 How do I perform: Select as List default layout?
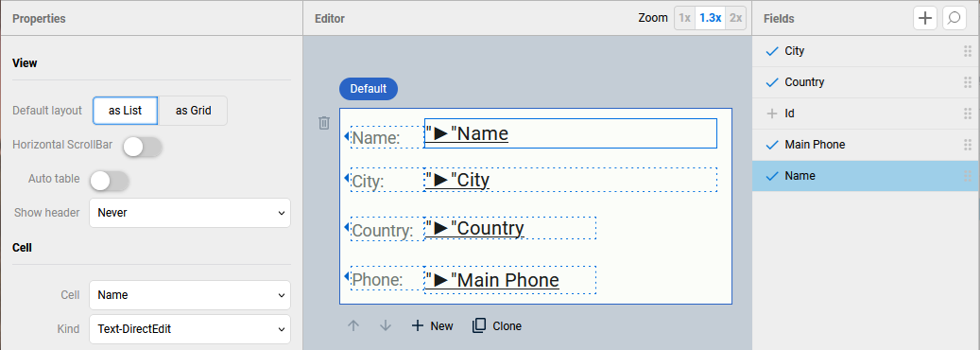point(125,111)
